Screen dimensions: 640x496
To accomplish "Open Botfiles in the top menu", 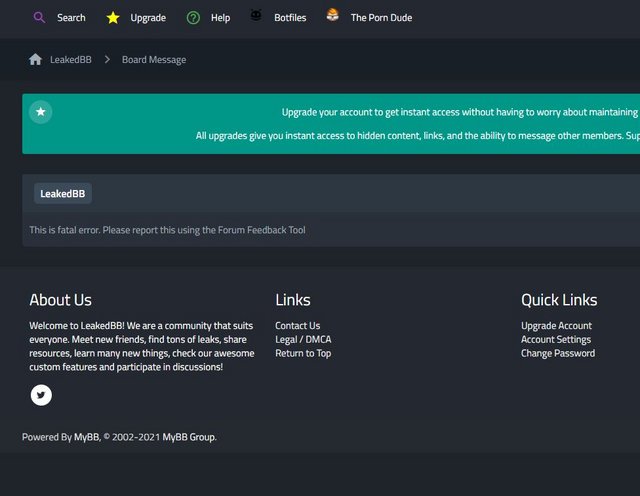I will [x=290, y=18].
